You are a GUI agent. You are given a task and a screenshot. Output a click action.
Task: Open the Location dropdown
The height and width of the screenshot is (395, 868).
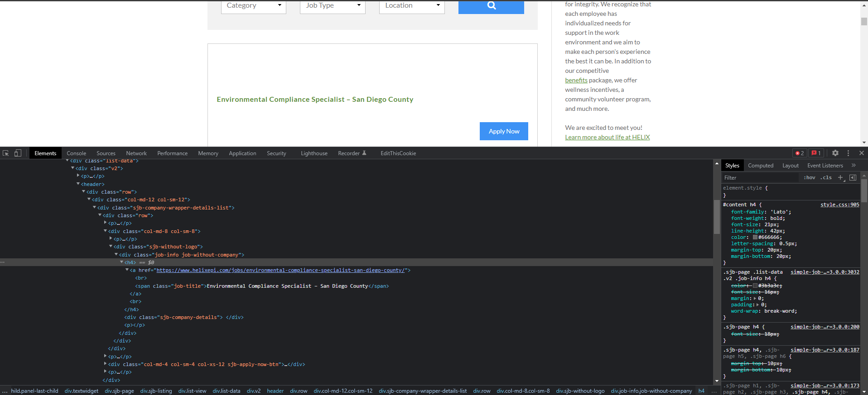coord(412,6)
